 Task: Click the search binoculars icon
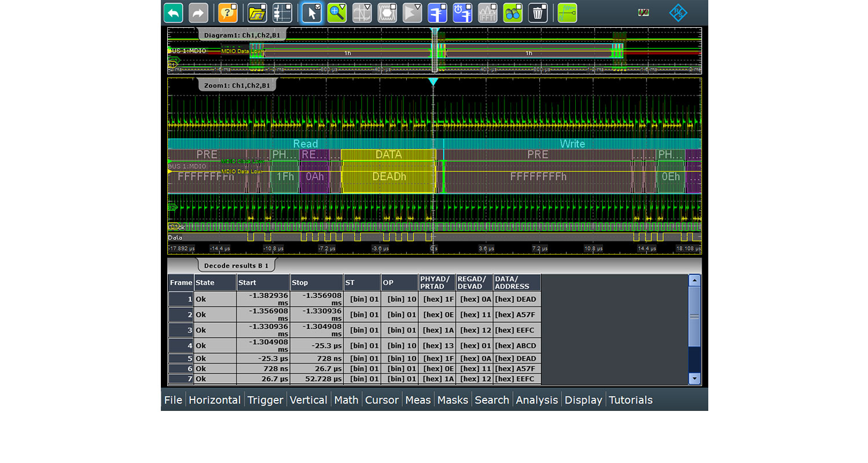pos(513,13)
